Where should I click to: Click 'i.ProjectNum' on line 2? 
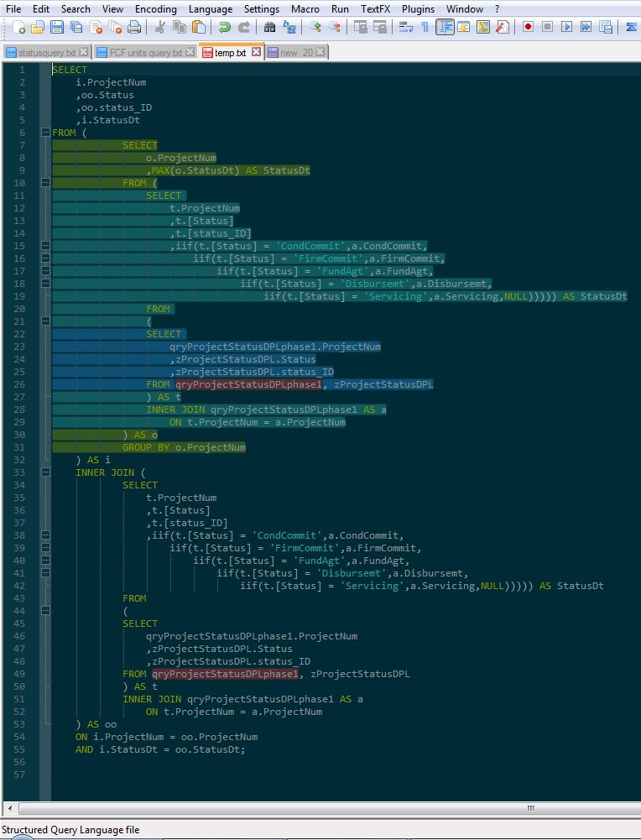coord(111,82)
